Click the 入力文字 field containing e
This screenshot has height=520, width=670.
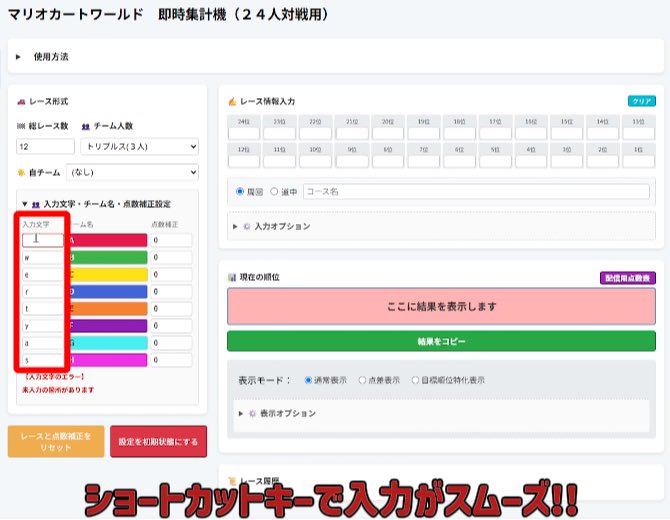(43, 274)
